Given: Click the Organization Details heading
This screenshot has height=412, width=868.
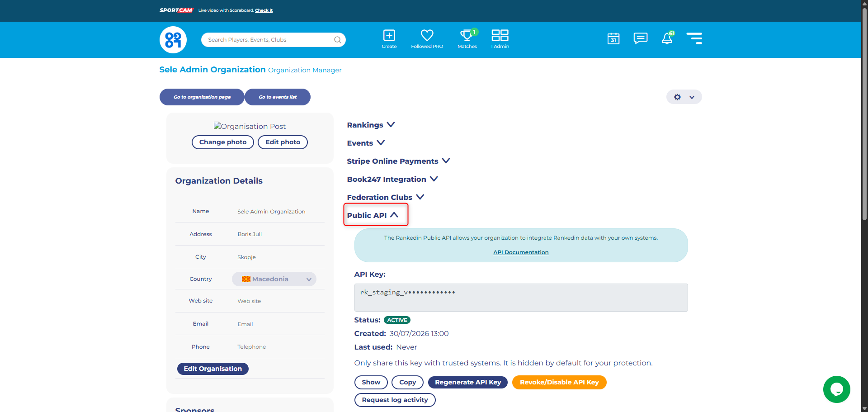Looking at the screenshot, I should coord(219,181).
